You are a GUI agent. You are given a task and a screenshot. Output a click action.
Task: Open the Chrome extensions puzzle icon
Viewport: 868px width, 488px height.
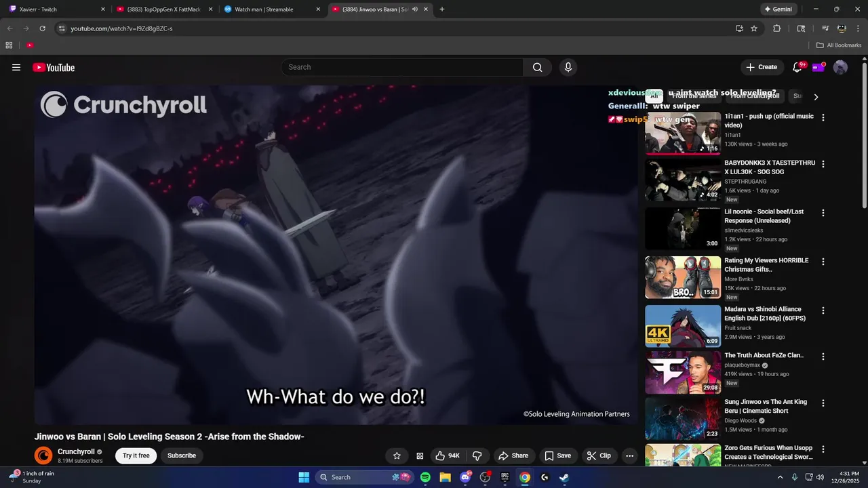click(777, 28)
